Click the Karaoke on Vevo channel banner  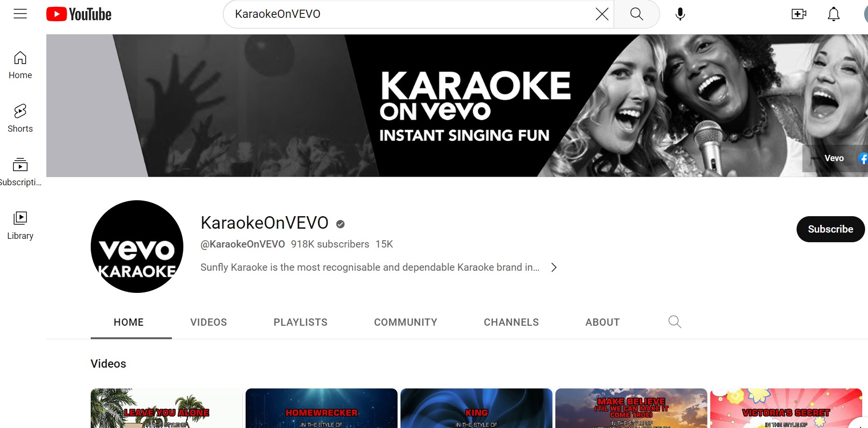point(457,106)
